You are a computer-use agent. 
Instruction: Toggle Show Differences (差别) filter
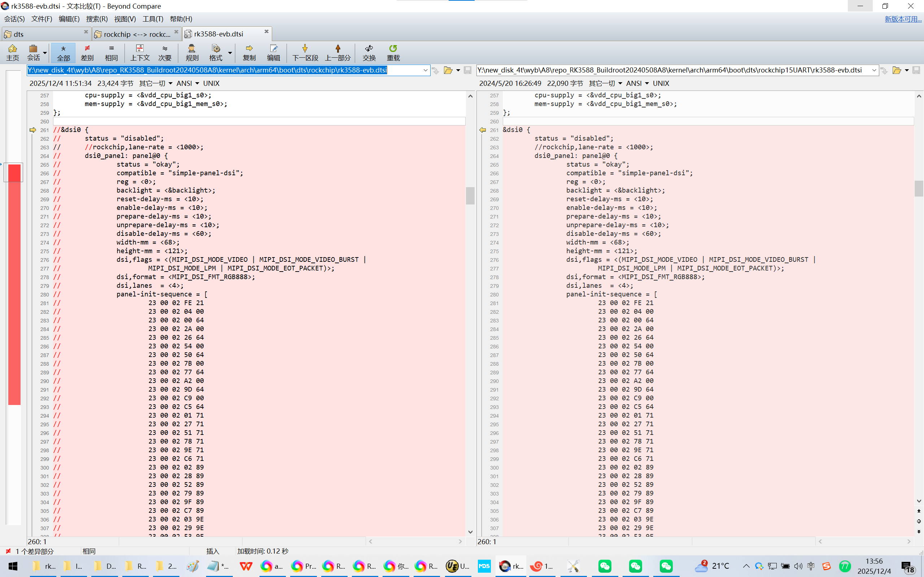click(87, 52)
